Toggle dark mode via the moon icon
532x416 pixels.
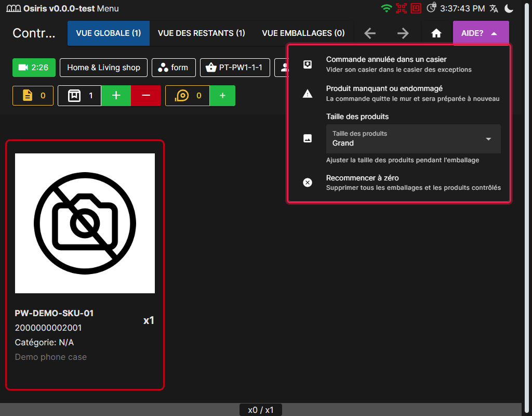[x=509, y=8]
